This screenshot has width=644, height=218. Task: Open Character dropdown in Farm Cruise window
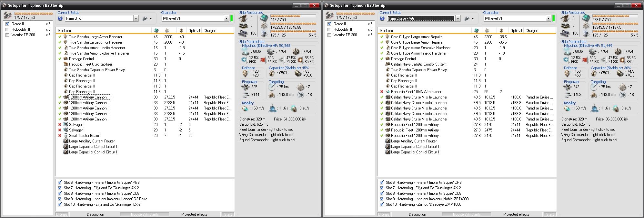[x=548, y=18]
